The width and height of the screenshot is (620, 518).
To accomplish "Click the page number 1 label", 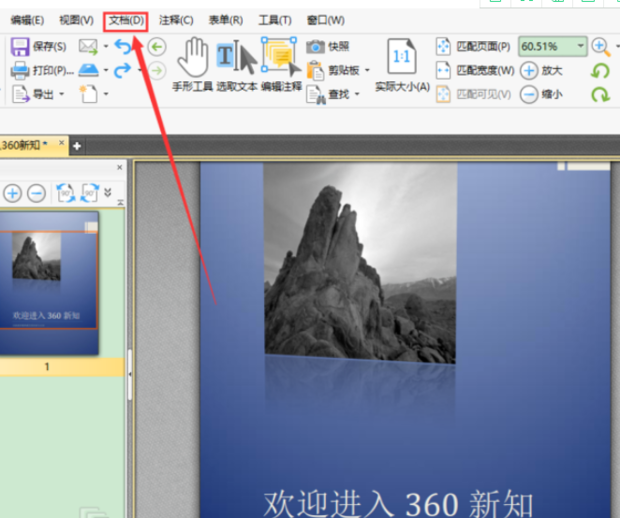I will [x=47, y=367].
